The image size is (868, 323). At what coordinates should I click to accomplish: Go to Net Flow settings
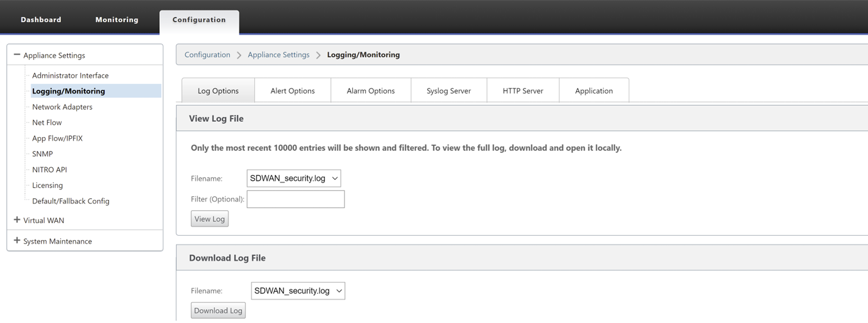47,123
